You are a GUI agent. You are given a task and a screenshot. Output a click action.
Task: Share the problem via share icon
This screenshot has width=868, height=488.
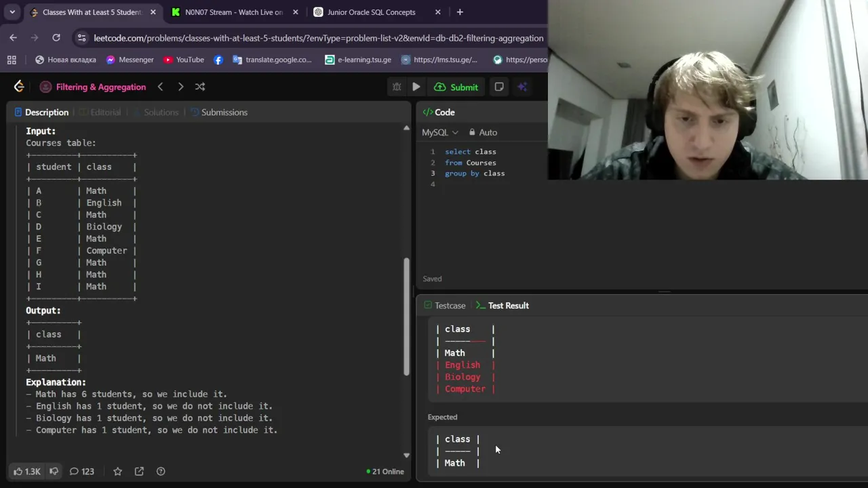(x=139, y=472)
